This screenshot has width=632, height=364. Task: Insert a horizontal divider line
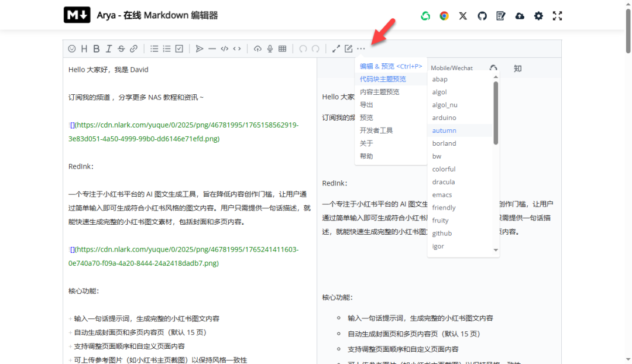[x=212, y=49]
